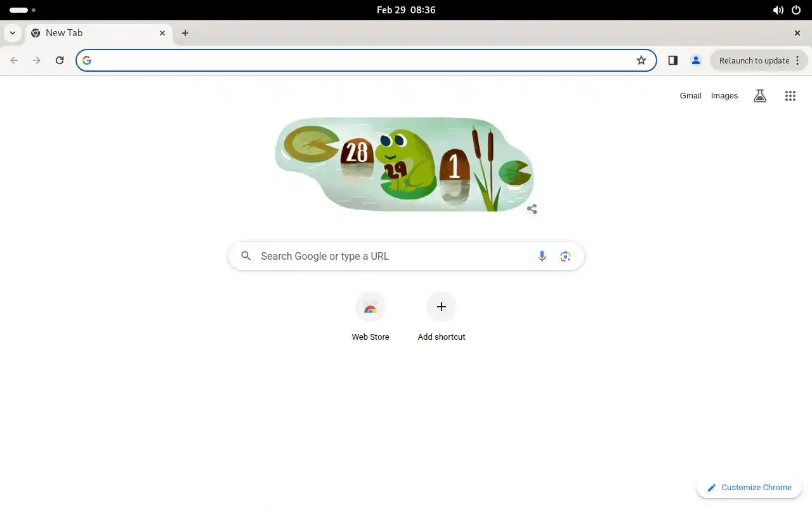
Task: Expand the tab search dropdown arrow
Action: pyautogui.click(x=13, y=33)
